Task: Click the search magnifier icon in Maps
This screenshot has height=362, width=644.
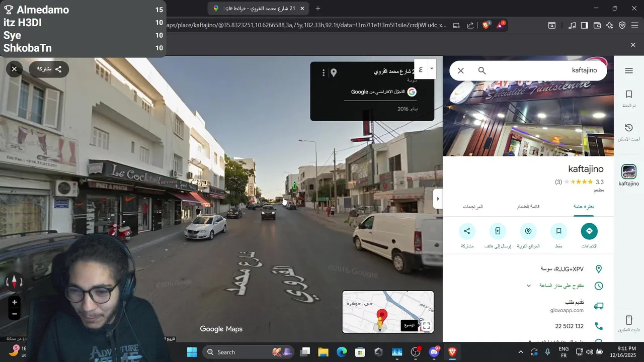Action: [x=482, y=71]
